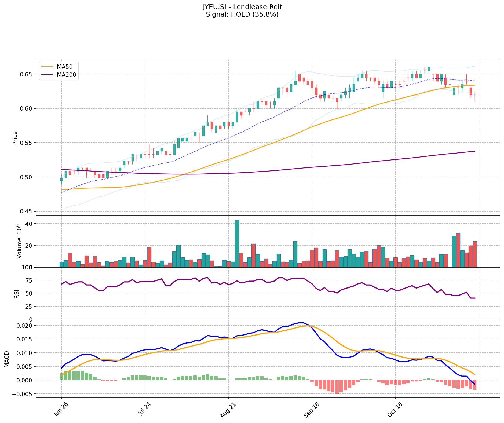
Task: Select the Oct 16 date tick label
Action: 395,410
